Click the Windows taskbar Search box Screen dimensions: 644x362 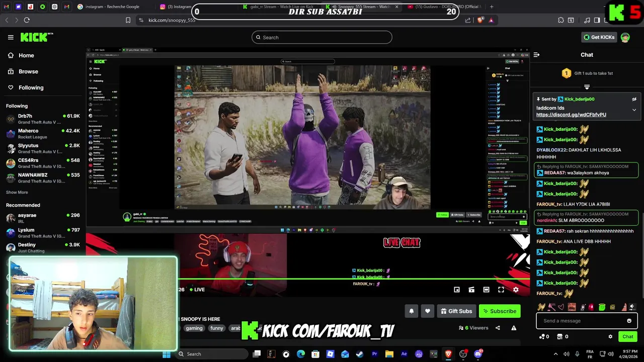[211, 354]
